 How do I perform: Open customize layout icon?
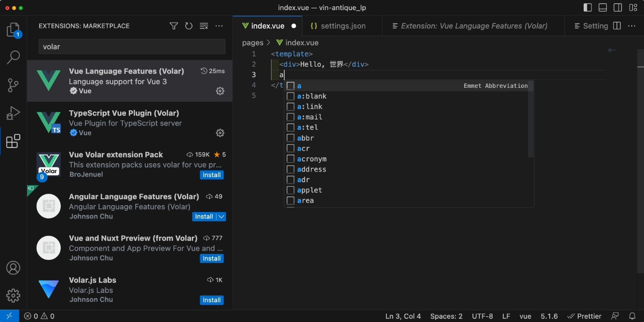tap(633, 8)
